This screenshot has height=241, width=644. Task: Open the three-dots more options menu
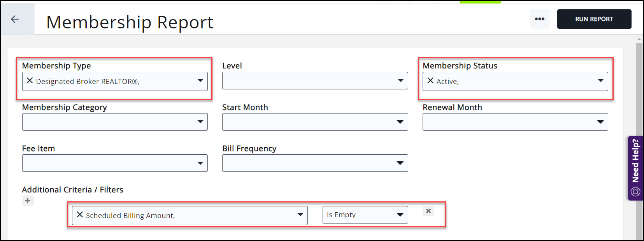coord(539,19)
